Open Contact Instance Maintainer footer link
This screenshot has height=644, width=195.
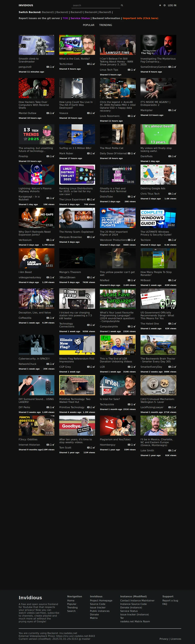137,601
